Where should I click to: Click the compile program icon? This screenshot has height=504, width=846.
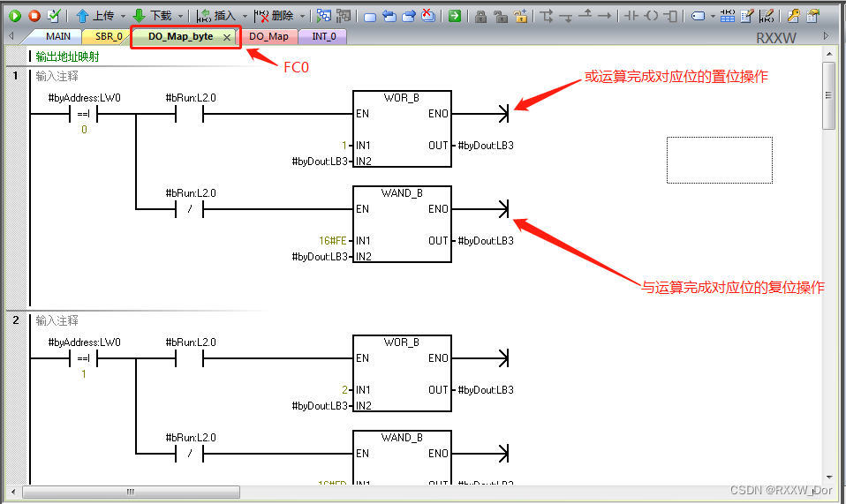pyautogui.click(x=54, y=16)
